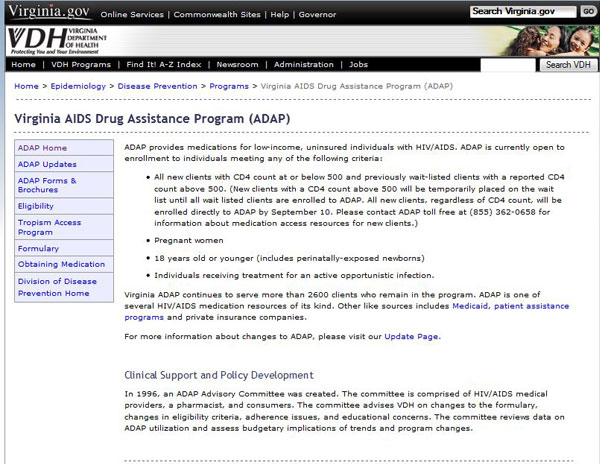Open Commonwealth Sites link
Screen dimensions: 600x464
pyautogui.click(x=217, y=15)
